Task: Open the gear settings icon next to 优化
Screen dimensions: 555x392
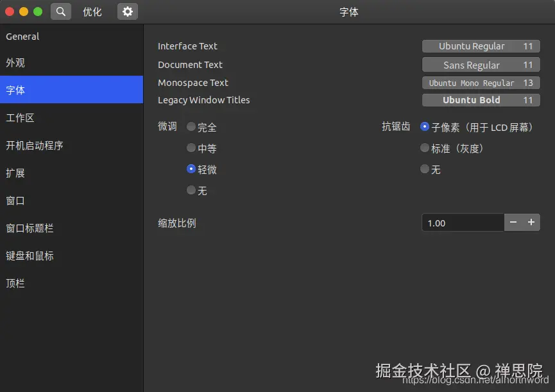Action: pyautogui.click(x=126, y=11)
